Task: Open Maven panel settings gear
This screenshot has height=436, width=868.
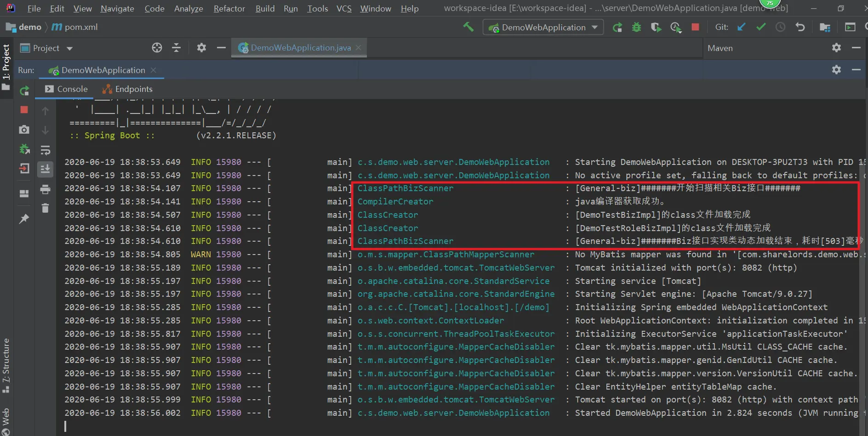Action: [x=836, y=47]
